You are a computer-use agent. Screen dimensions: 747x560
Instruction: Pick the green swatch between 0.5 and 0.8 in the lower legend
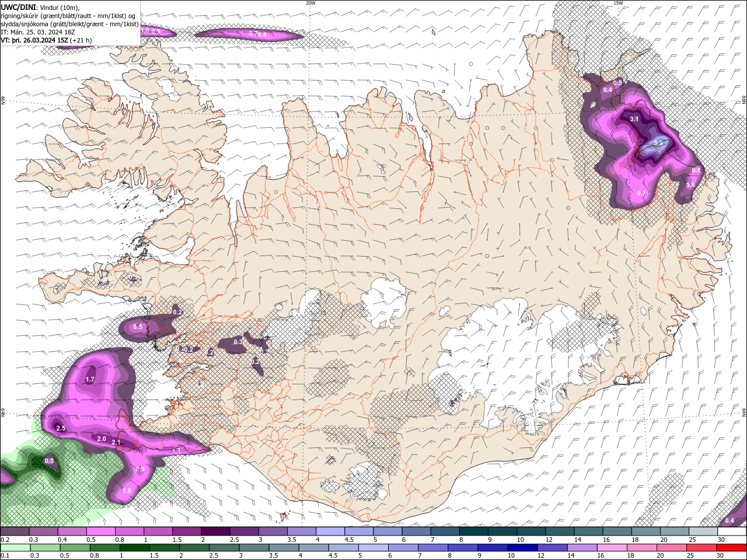[x=75, y=548]
